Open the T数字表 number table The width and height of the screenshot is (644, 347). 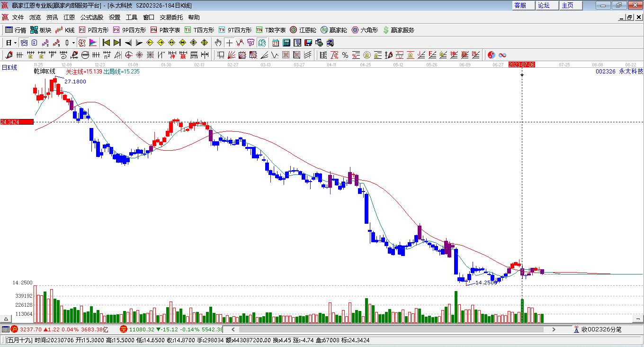(271, 30)
